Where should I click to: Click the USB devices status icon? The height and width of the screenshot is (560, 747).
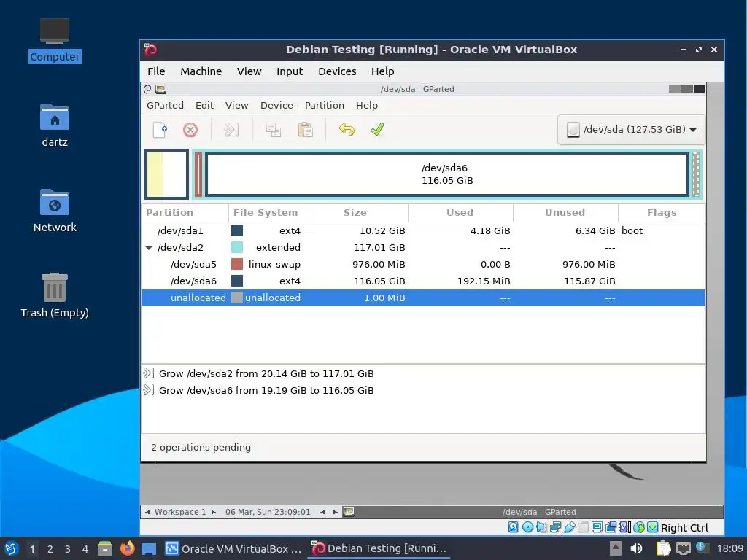click(569, 527)
